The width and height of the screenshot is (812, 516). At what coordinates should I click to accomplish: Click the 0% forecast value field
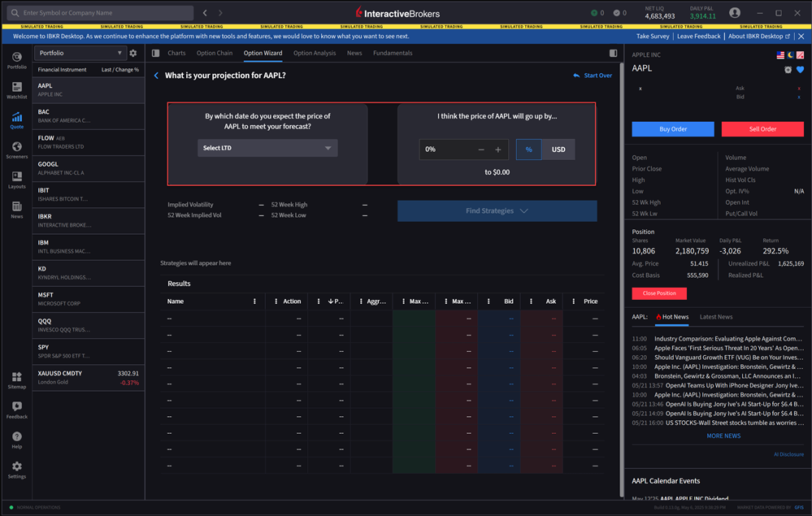[x=448, y=150]
